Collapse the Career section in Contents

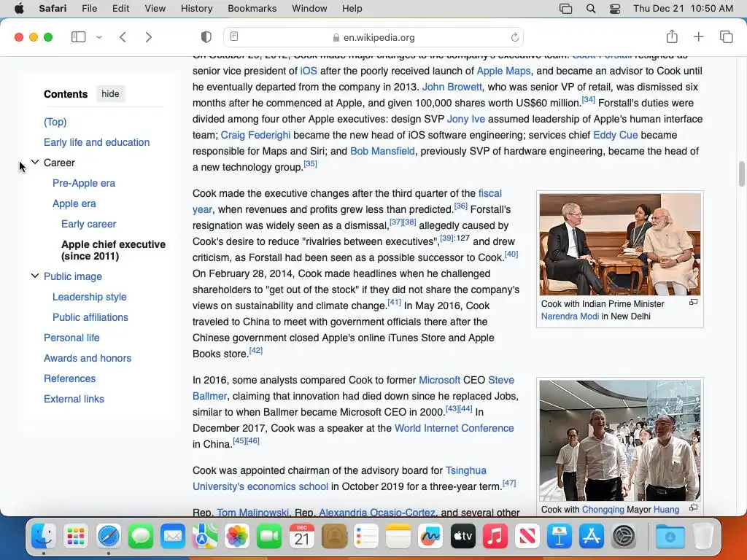pyautogui.click(x=35, y=163)
